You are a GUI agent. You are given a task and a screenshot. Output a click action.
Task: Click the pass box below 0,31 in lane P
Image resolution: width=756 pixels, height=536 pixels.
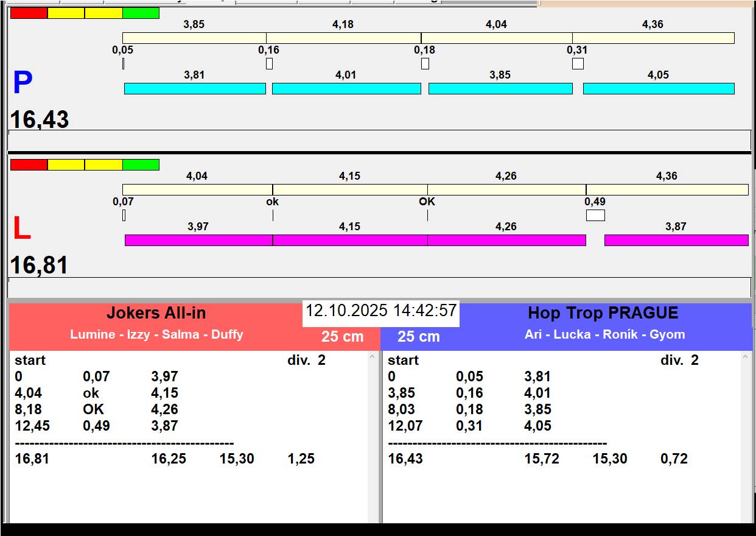[578, 63]
